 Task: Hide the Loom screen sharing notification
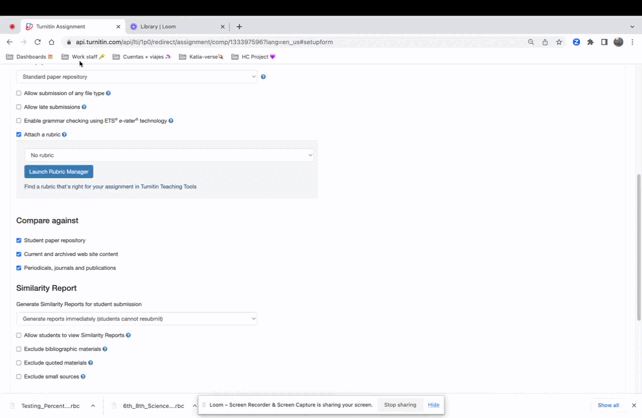pyautogui.click(x=433, y=405)
